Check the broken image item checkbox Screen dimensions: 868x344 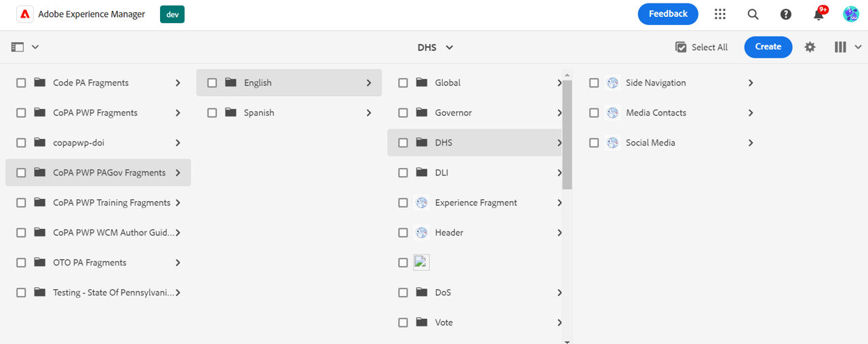point(403,263)
